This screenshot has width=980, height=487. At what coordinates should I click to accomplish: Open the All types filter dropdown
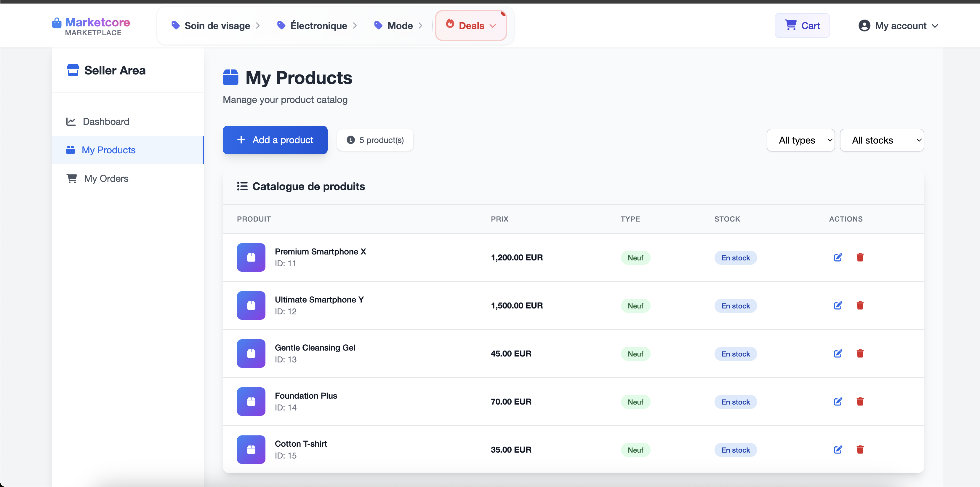800,140
